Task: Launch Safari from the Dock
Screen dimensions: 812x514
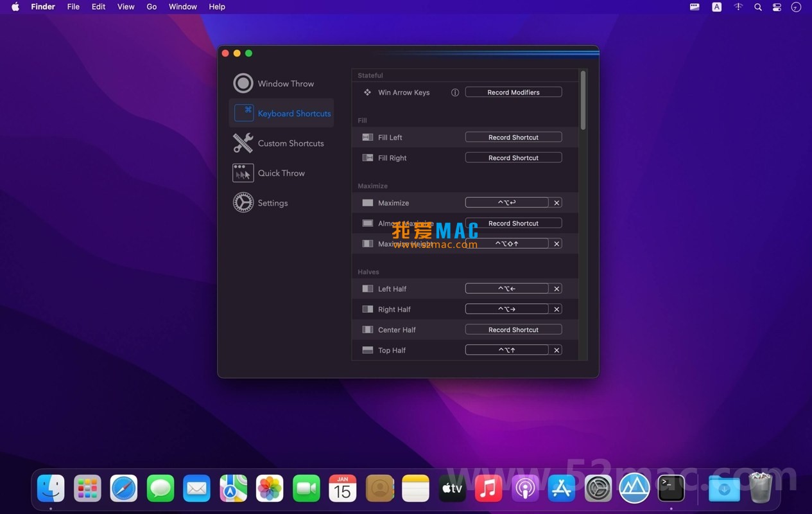Action: tap(124, 488)
